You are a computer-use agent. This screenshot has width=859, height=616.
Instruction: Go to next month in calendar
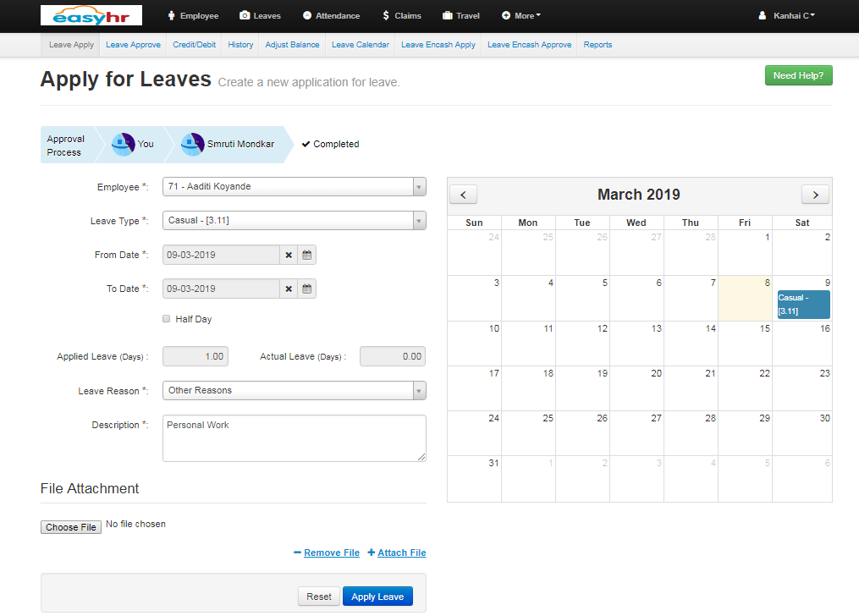pyautogui.click(x=815, y=195)
